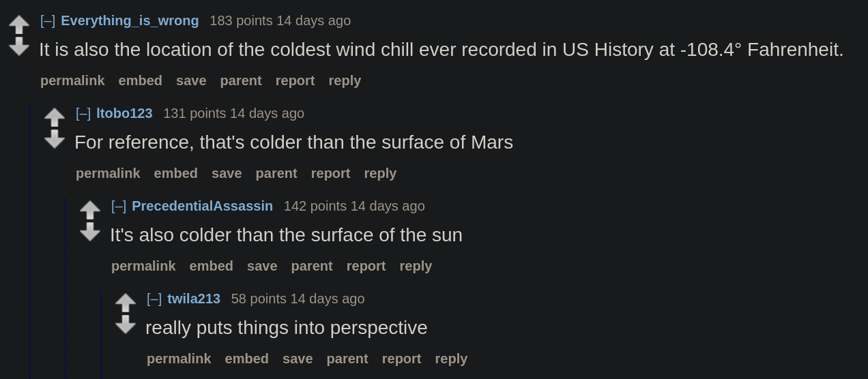Open permalink for Everything_is_wrong's comment
Image resolution: width=868 pixels, height=379 pixels.
point(72,80)
